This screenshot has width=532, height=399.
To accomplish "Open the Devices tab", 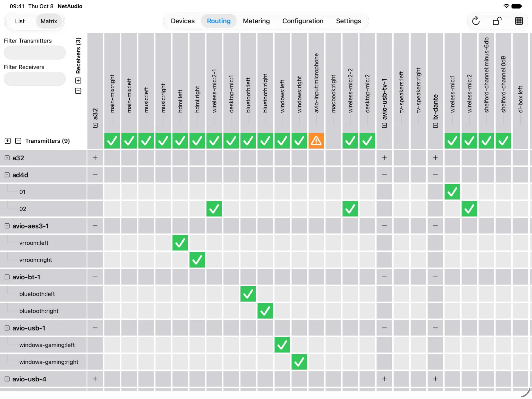I will (x=183, y=21).
